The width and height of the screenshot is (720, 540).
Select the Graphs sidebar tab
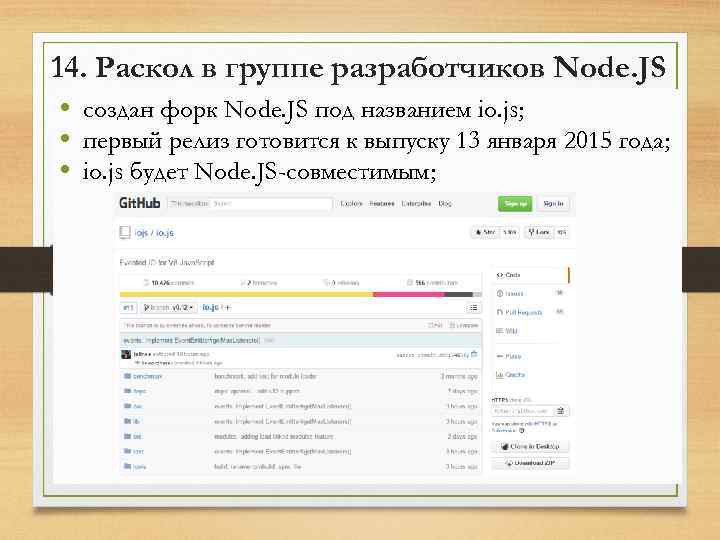click(511, 375)
